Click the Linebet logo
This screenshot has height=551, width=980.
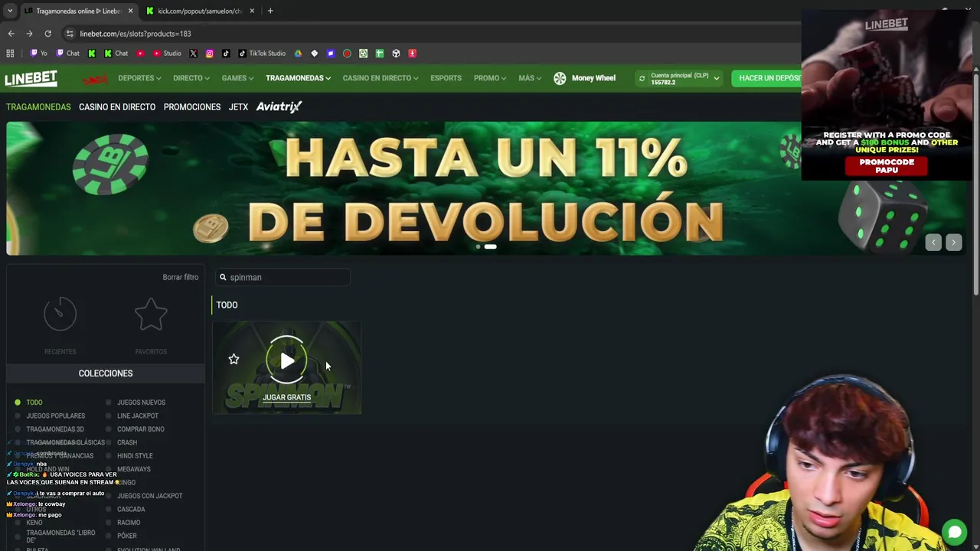point(31,78)
